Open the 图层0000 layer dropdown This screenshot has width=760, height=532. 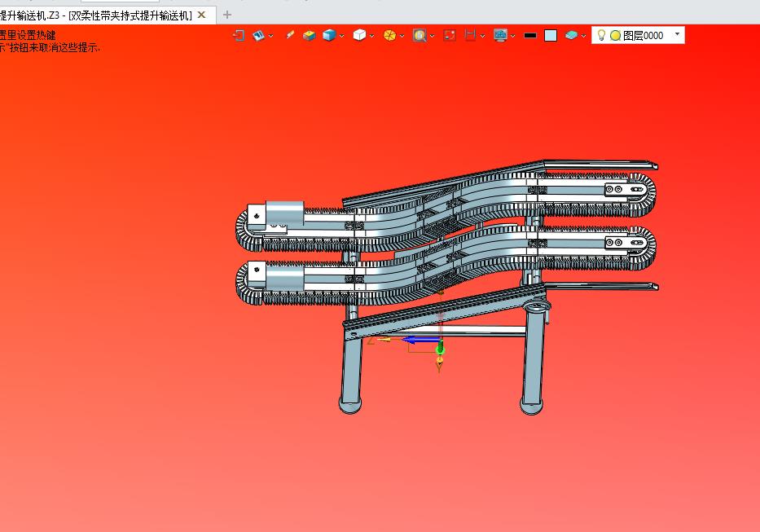pyautogui.click(x=677, y=34)
